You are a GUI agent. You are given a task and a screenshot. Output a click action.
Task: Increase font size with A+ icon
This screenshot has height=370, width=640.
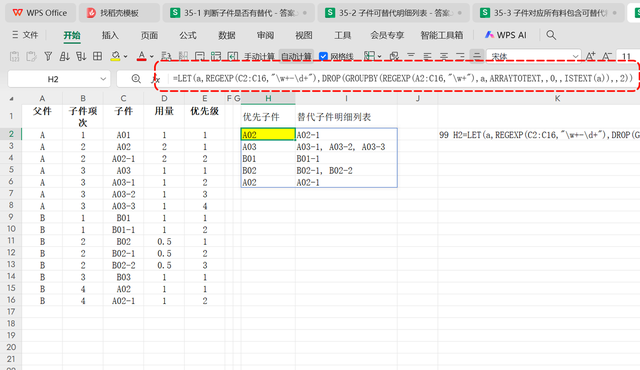(591, 56)
